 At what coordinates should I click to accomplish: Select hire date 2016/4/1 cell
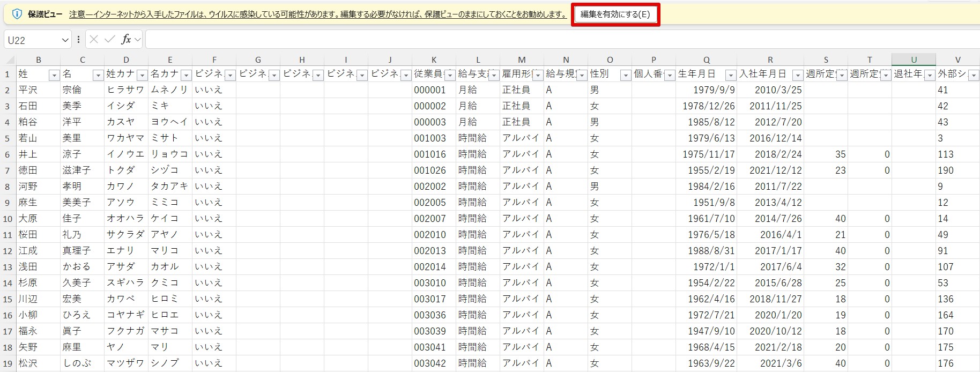(x=770, y=235)
